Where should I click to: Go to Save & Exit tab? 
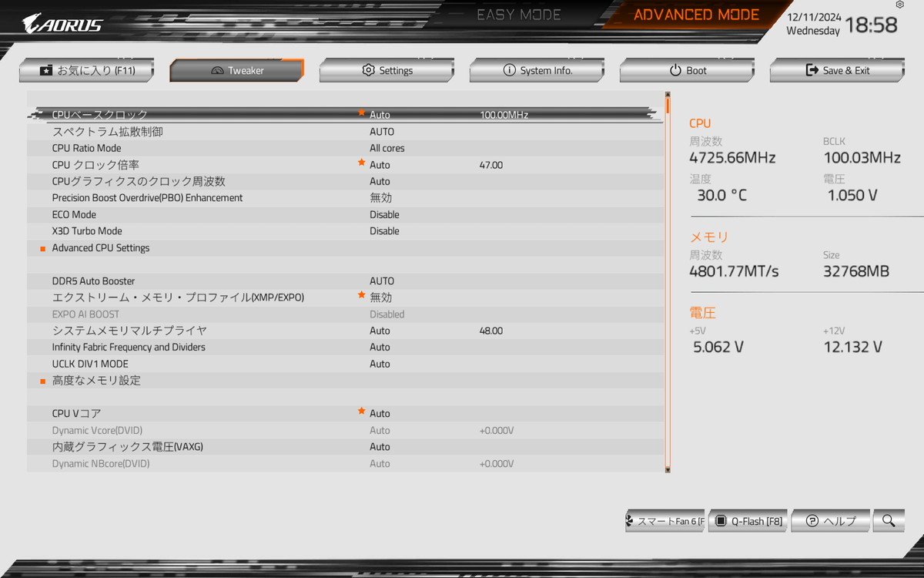(837, 70)
